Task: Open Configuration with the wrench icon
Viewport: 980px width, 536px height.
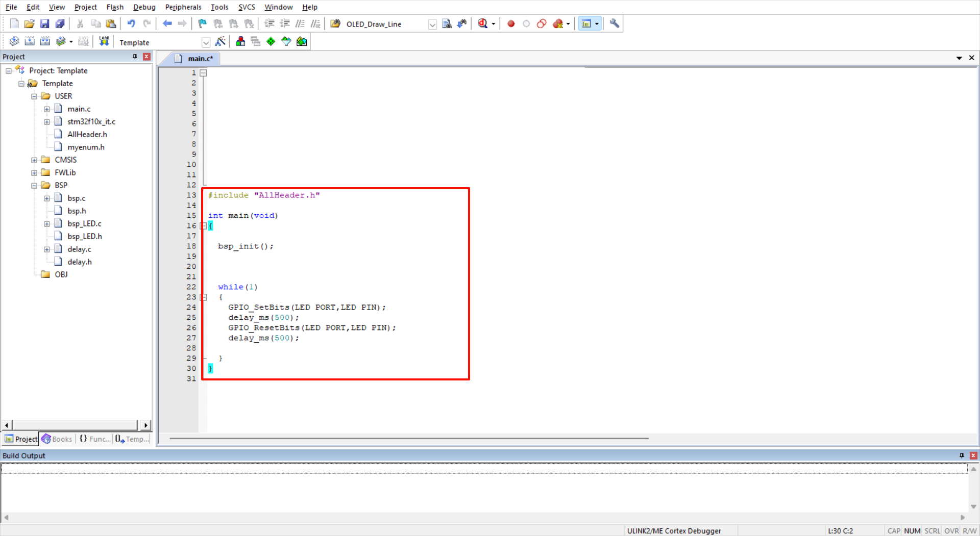Action: coord(614,23)
